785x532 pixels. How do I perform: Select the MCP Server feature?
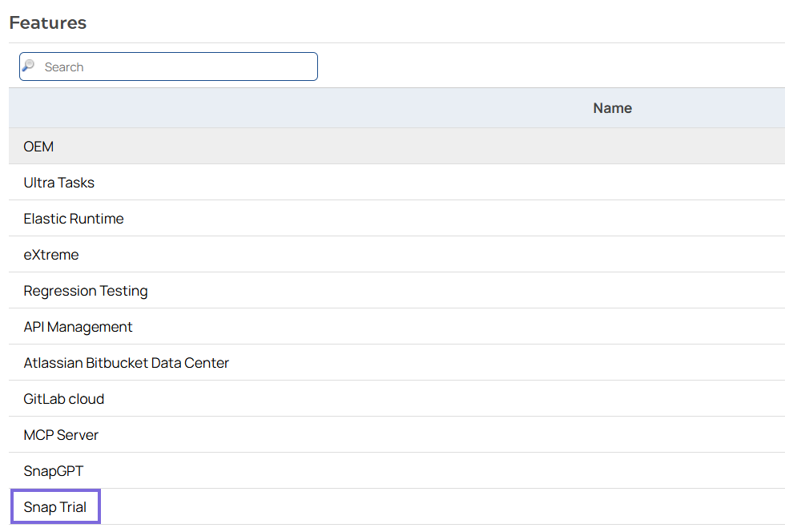tap(397, 435)
